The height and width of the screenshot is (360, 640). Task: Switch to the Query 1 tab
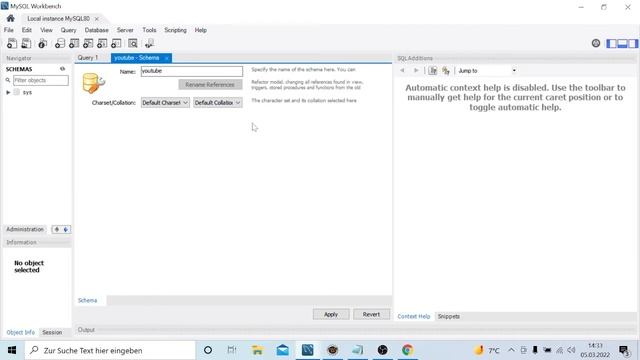pyautogui.click(x=88, y=58)
